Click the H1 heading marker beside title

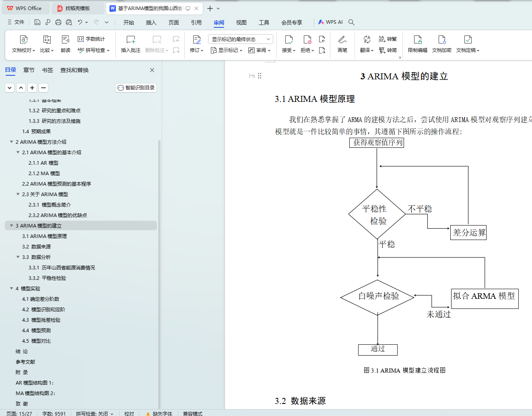[x=252, y=76]
